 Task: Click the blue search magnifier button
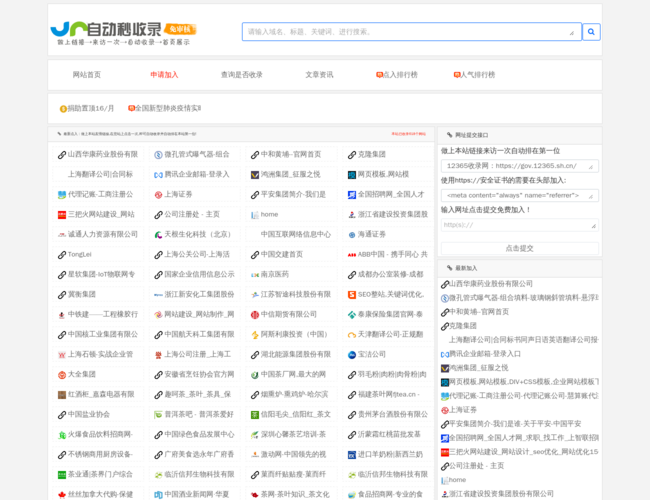[x=591, y=32]
